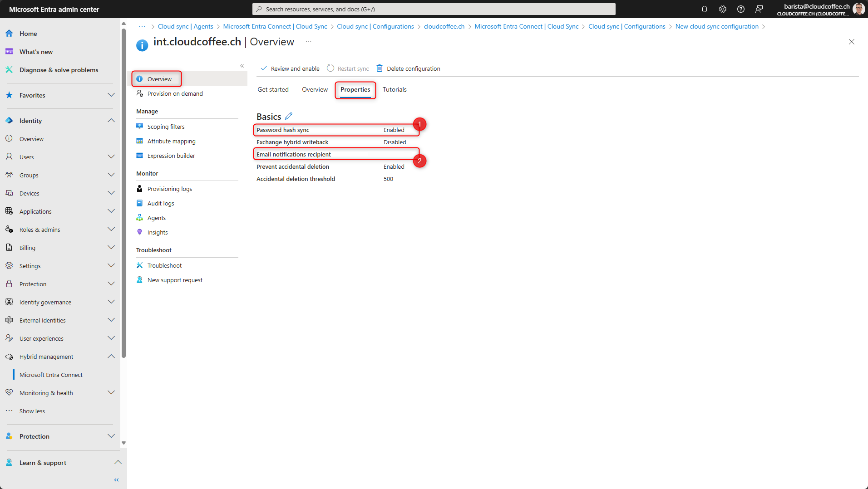Switch to the Tutorials tab
This screenshot has height=489, width=868.
point(394,89)
